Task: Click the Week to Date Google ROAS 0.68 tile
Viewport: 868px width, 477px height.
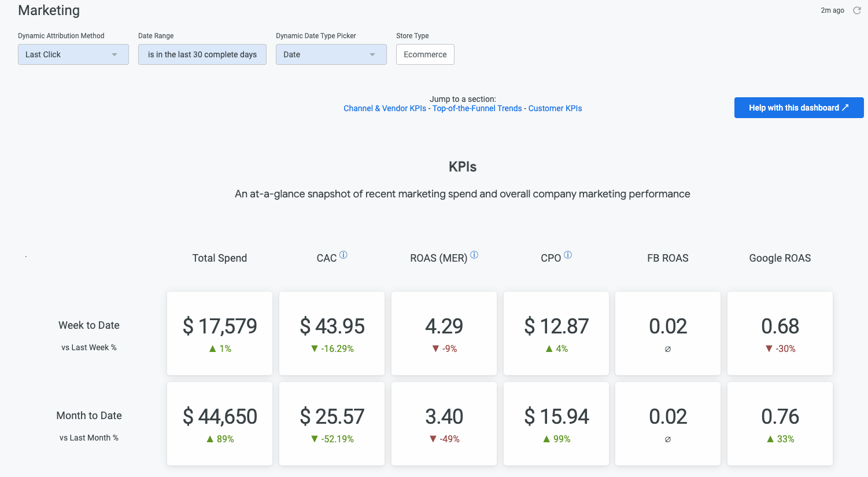Action: coord(780,333)
